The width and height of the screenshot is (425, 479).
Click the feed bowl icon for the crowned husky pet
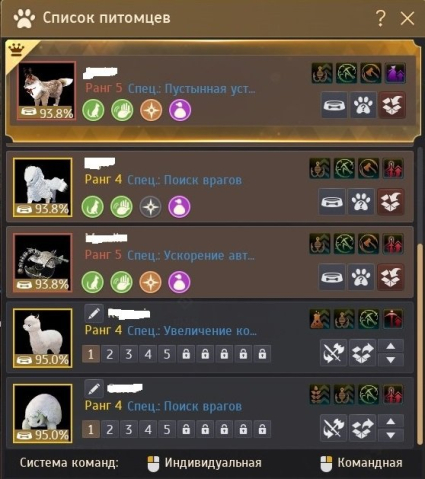point(334,105)
